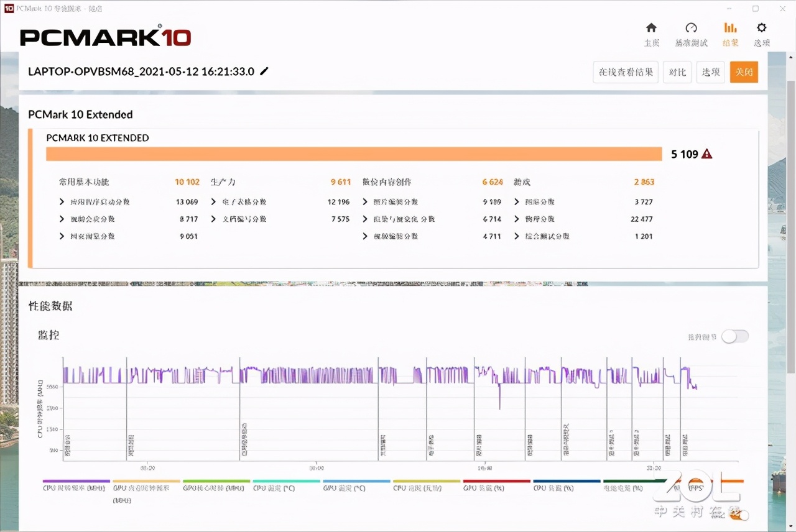
Task: Toggle green GPU core clock legend
Action: point(216,486)
